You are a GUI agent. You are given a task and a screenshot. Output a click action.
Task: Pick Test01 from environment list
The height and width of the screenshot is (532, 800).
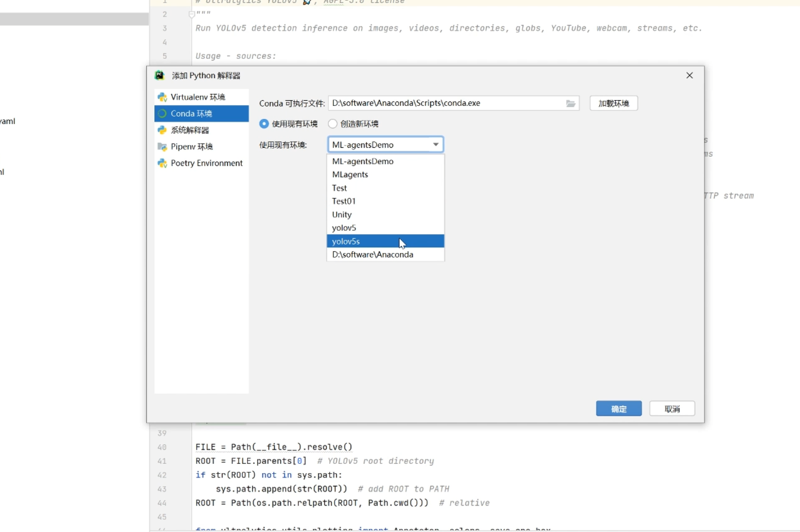click(385, 201)
